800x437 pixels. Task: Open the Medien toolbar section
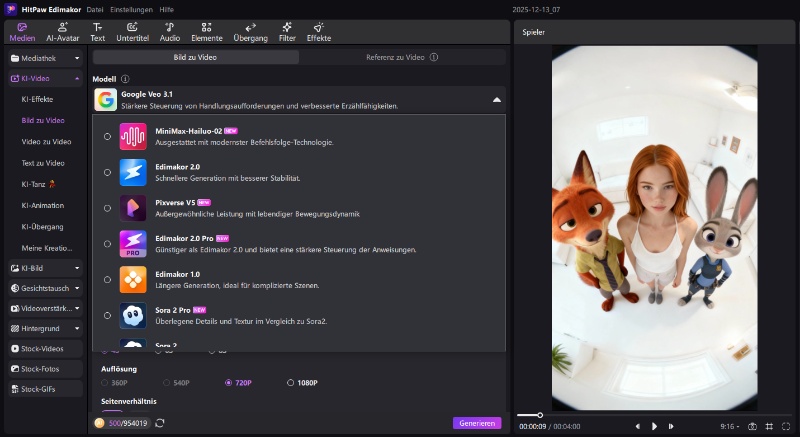(x=22, y=32)
